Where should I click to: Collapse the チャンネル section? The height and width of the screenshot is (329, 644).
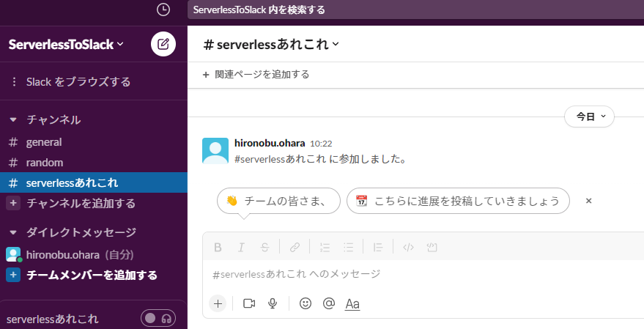click(x=12, y=119)
